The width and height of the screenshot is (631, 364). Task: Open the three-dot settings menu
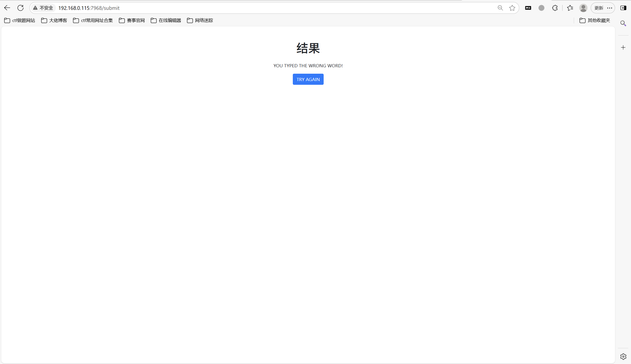[610, 8]
